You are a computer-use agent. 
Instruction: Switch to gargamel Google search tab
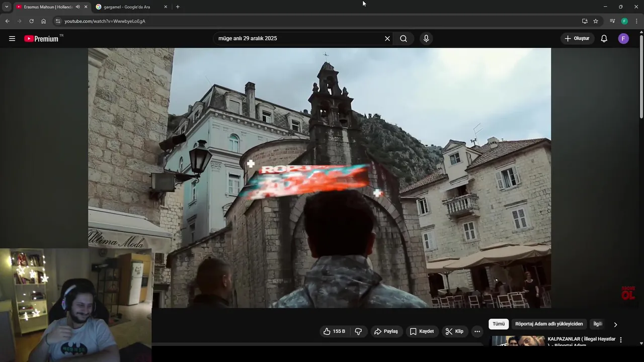[x=127, y=7]
